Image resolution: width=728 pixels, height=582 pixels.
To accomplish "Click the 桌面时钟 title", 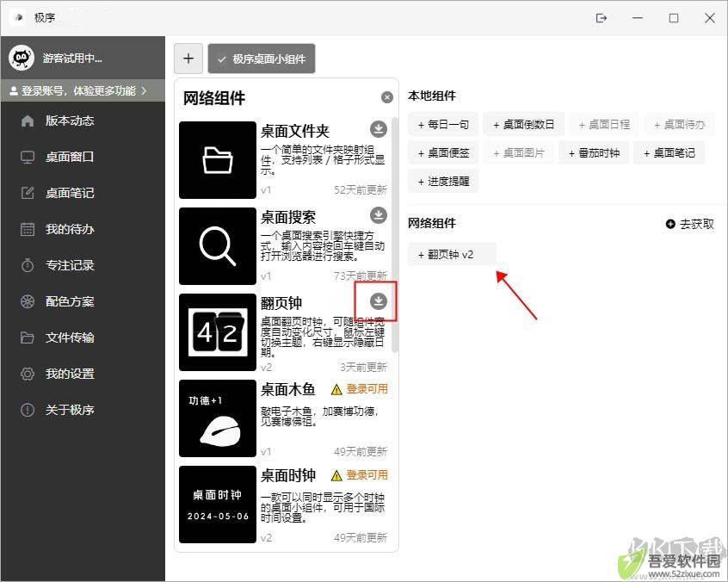I will (x=288, y=475).
